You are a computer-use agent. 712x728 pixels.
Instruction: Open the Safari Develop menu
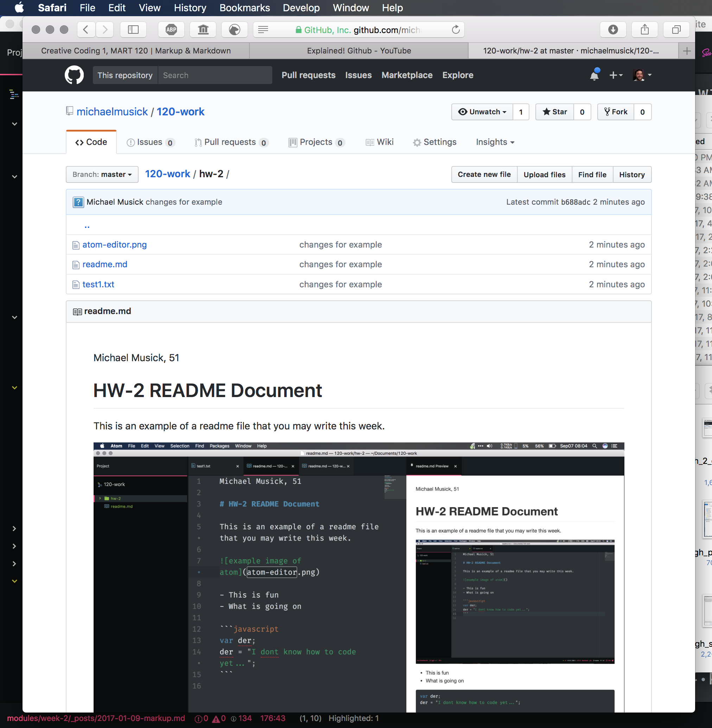(301, 7)
